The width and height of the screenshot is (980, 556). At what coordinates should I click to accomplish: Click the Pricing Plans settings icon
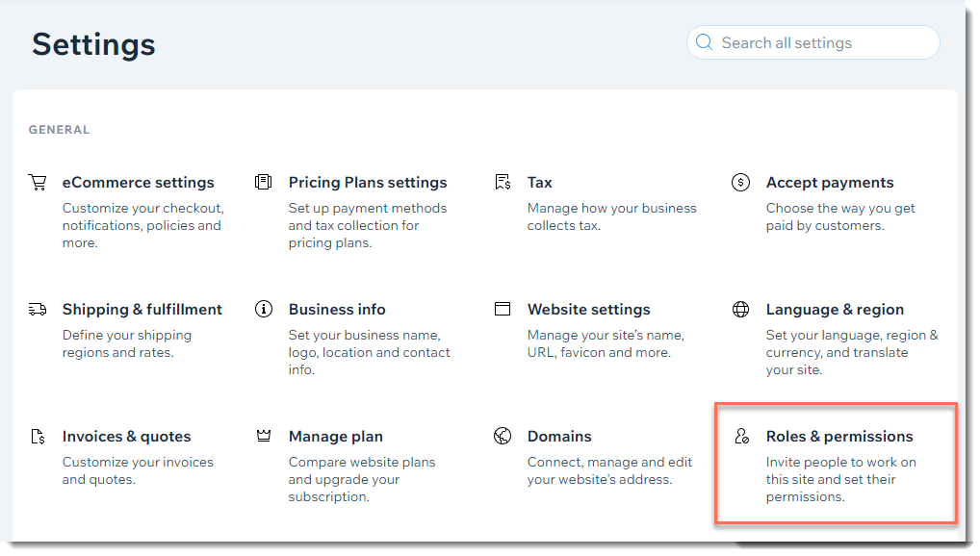pos(263,182)
